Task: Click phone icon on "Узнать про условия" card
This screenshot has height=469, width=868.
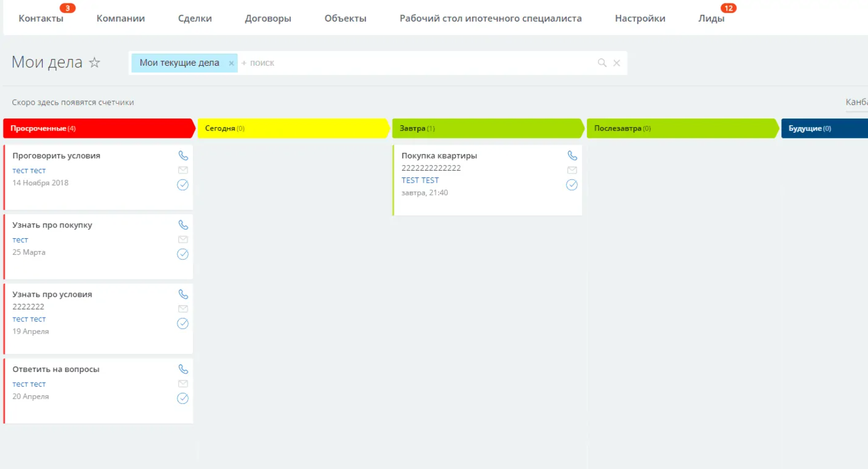Action: point(183,294)
